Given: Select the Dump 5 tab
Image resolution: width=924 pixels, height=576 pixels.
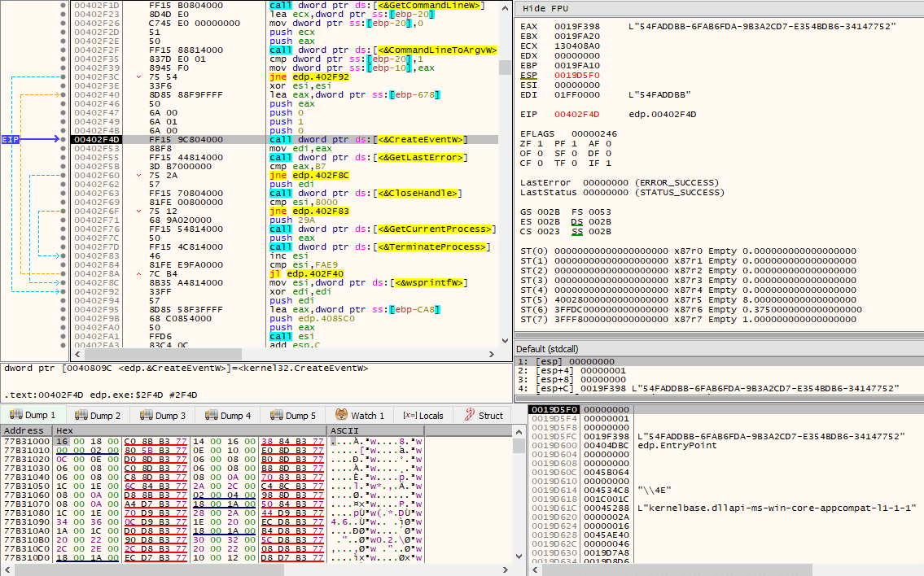Looking at the screenshot, I should point(293,415).
